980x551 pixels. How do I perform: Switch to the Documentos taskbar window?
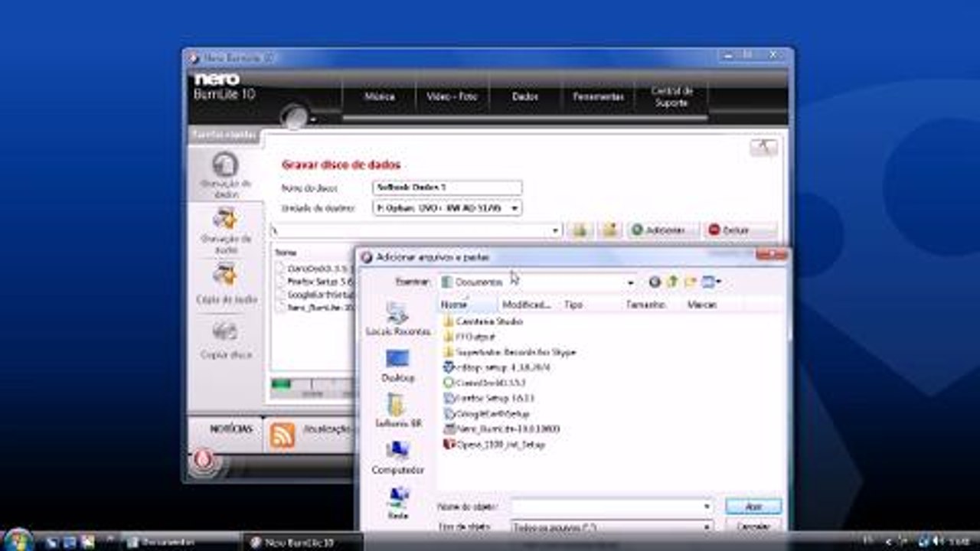tap(179, 542)
